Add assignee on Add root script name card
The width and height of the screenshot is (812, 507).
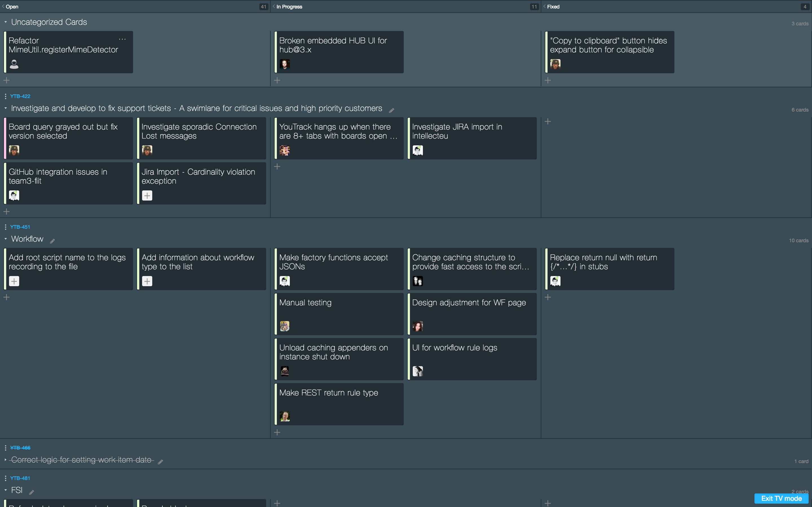point(14,281)
